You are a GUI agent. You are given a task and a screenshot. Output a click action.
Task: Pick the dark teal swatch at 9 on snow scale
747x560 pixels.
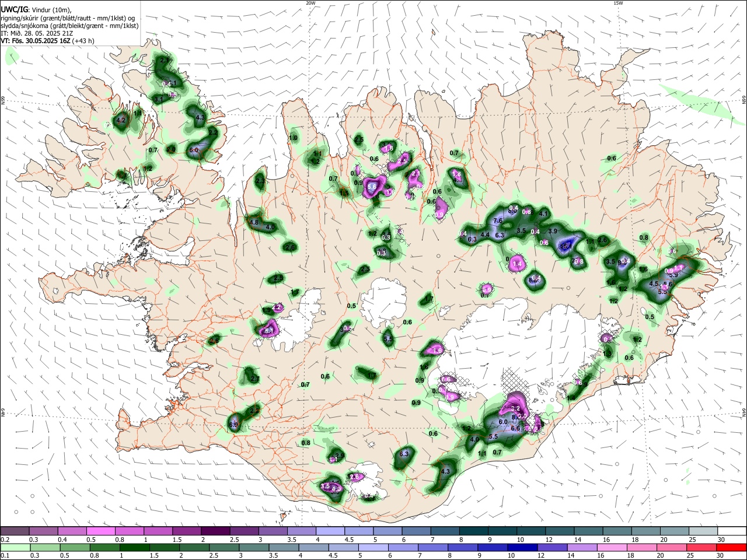coord(501,531)
